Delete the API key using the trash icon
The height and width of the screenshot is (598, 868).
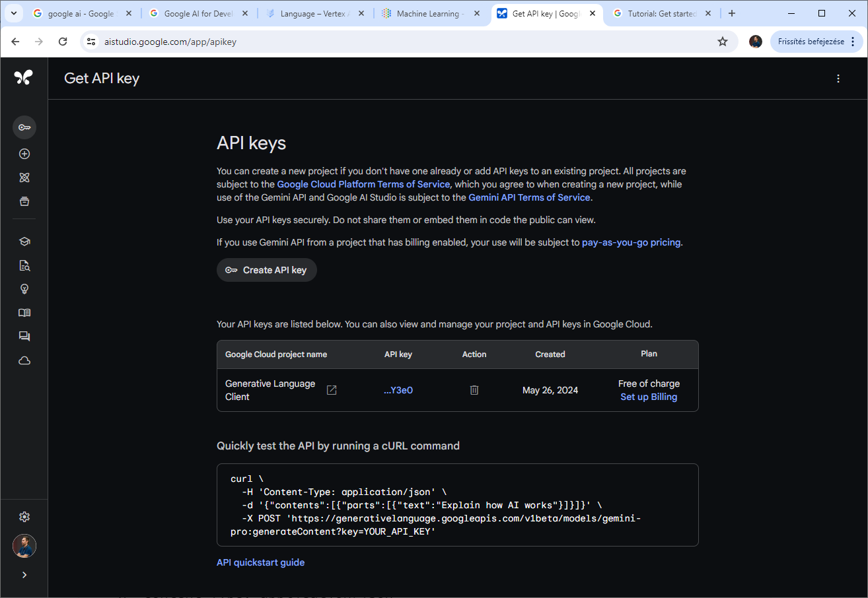(474, 390)
